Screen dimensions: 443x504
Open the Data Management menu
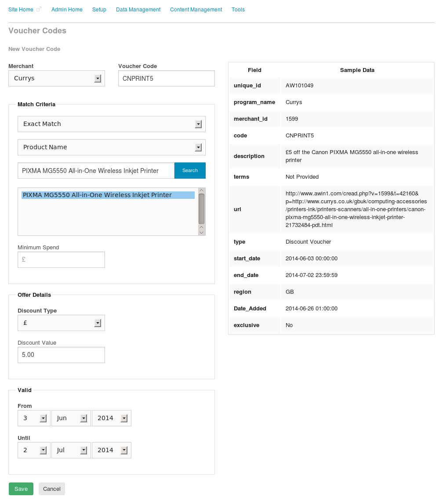point(138,10)
